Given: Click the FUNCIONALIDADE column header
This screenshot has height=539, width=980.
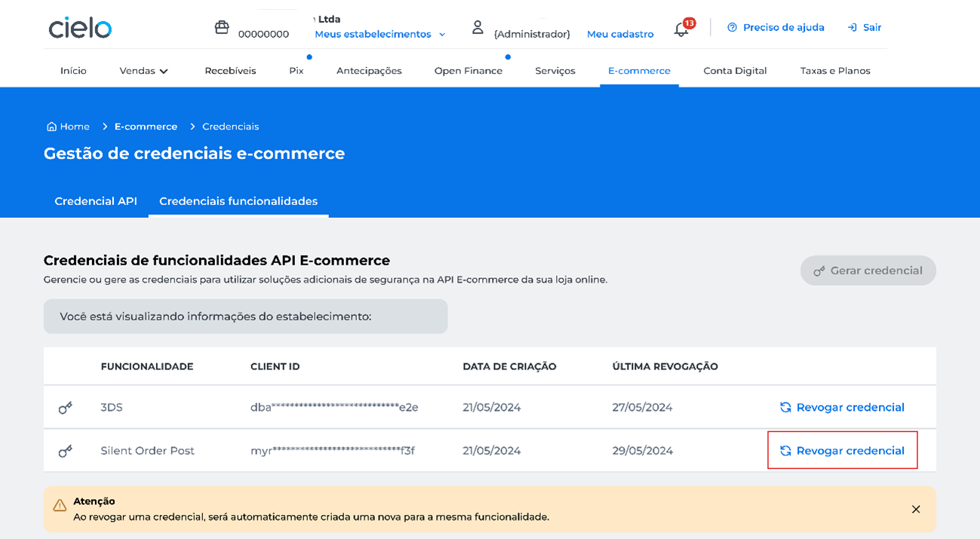Looking at the screenshot, I should [x=147, y=367].
